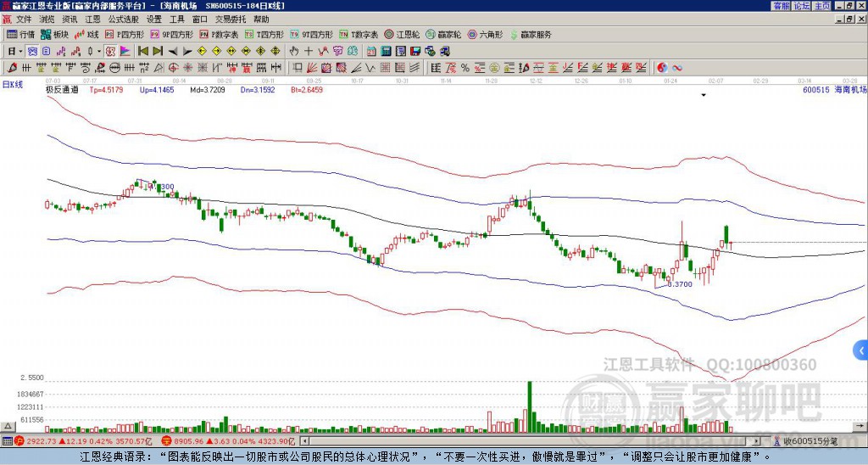Click the 客服 button in title bar
This screenshot has width=868, height=465.
pos(781,6)
